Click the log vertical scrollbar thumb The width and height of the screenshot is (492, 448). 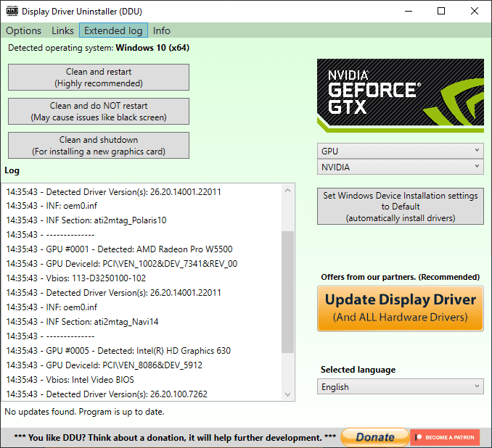(288, 292)
